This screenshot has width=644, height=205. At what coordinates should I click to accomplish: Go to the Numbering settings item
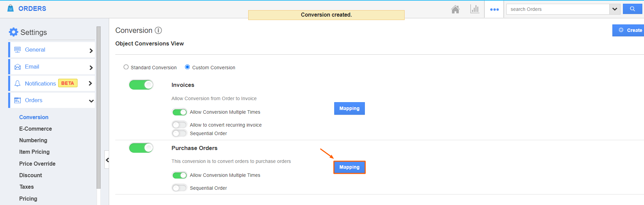33,140
